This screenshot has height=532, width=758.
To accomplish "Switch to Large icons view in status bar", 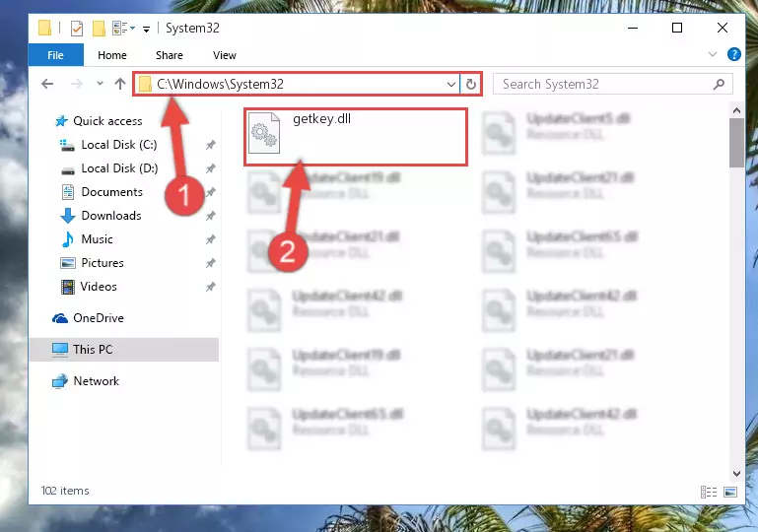I will point(730,492).
